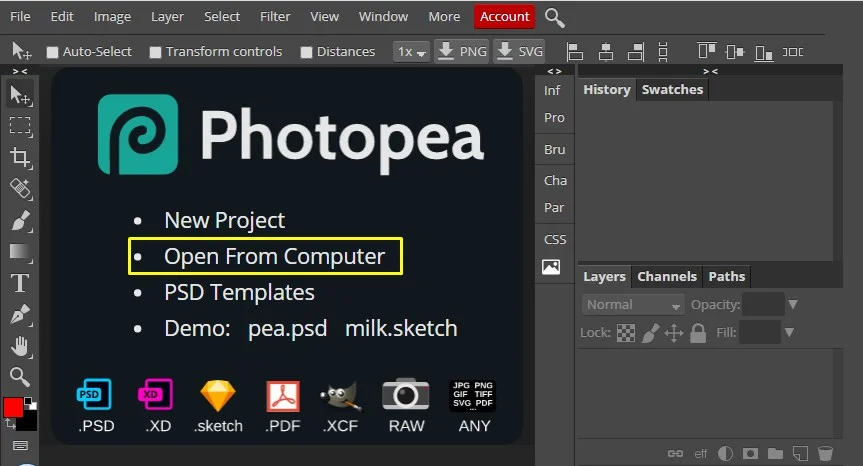The width and height of the screenshot is (863, 466).
Task: Open the image panel icon in side strip
Action: point(551,267)
